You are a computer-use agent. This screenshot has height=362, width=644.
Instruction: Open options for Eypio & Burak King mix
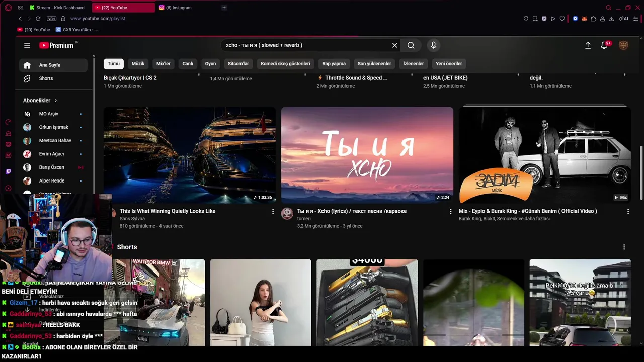pyautogui.click(x=628, y=212)
